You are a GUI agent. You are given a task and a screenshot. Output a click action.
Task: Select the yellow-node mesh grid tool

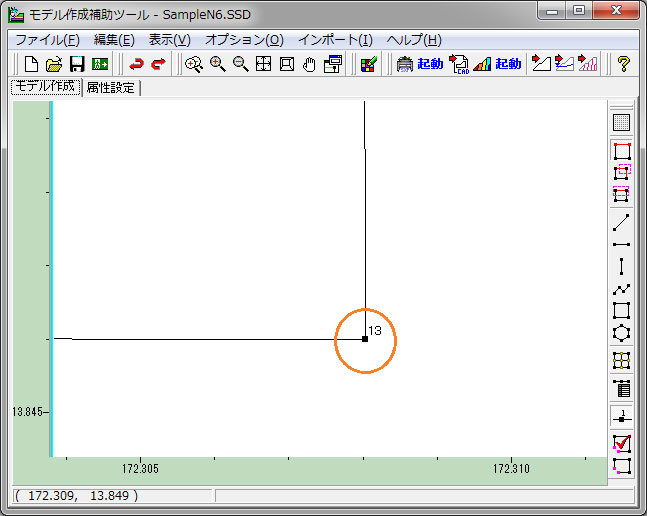coord(621,360)
